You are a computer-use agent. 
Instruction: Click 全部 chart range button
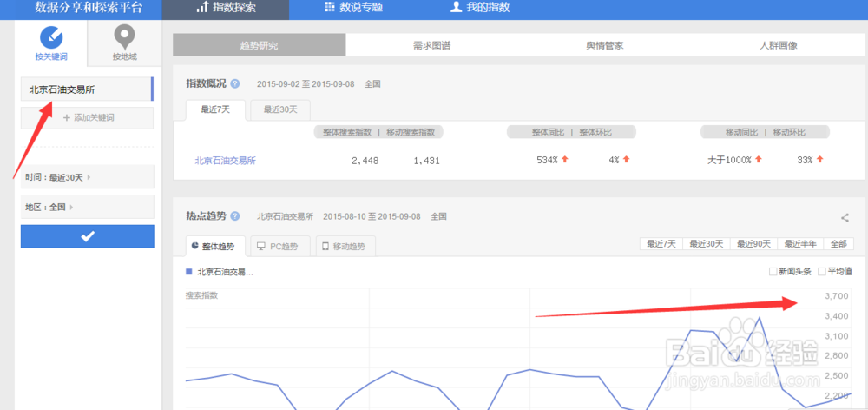pyautogui.click(x=838, y=244)
